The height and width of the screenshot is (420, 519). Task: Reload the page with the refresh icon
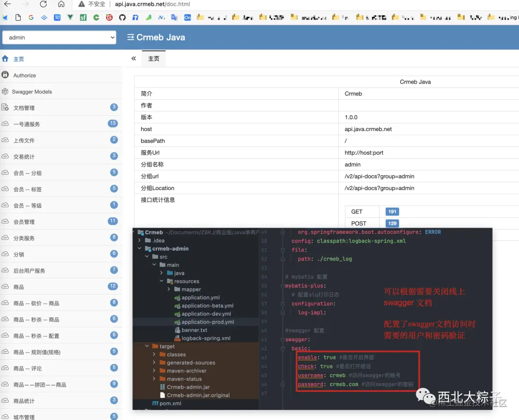(43, 4)
